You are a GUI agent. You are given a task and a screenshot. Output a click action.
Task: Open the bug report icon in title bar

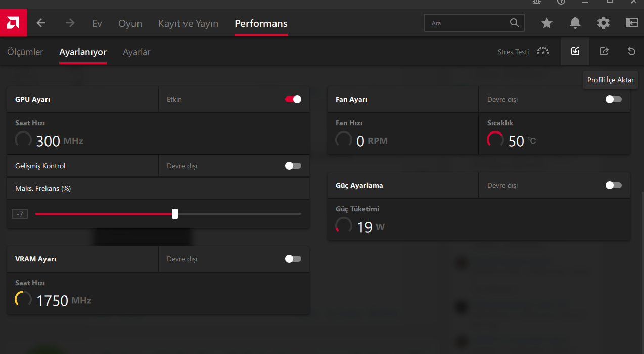tap(537, 2)
